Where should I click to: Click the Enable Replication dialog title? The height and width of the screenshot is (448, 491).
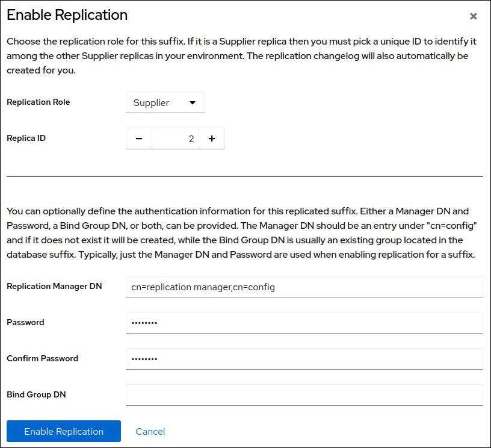[x=67, y=15]
